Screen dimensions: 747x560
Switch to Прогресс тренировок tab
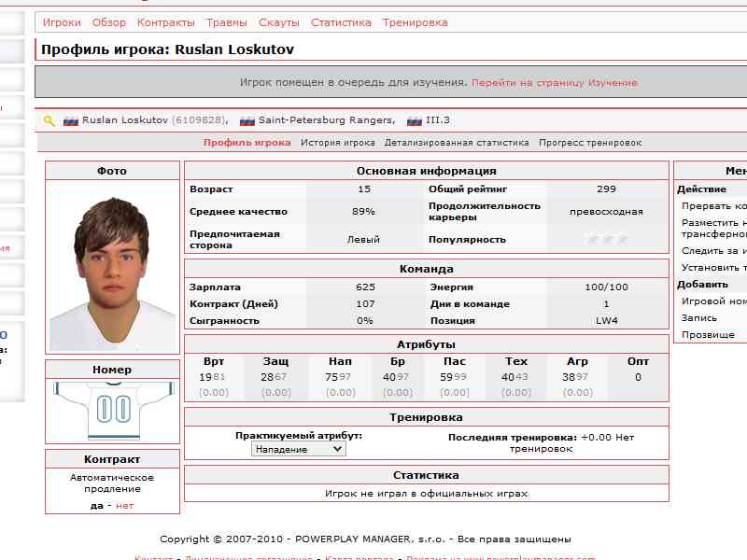tap(590, 143)
